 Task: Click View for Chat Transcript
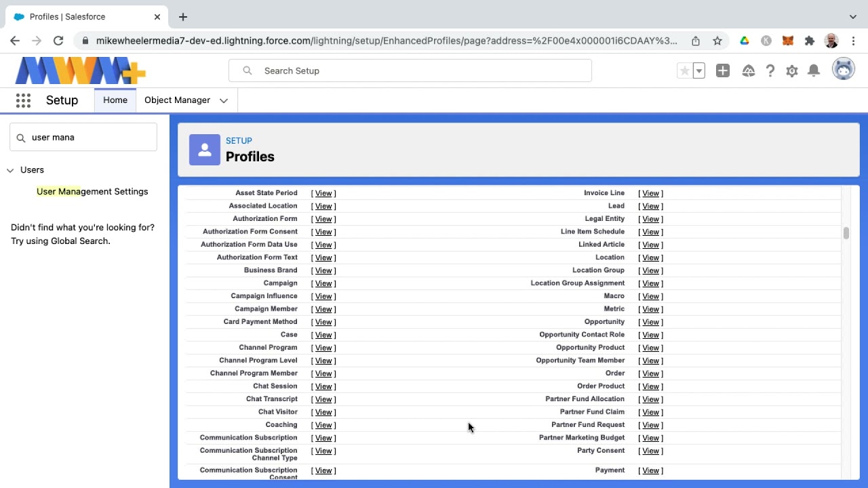323,399
